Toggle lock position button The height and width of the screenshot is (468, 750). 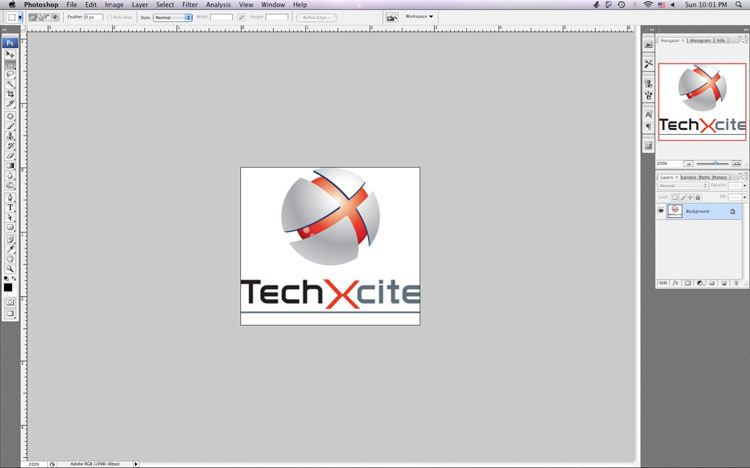[x=690, y=197]
